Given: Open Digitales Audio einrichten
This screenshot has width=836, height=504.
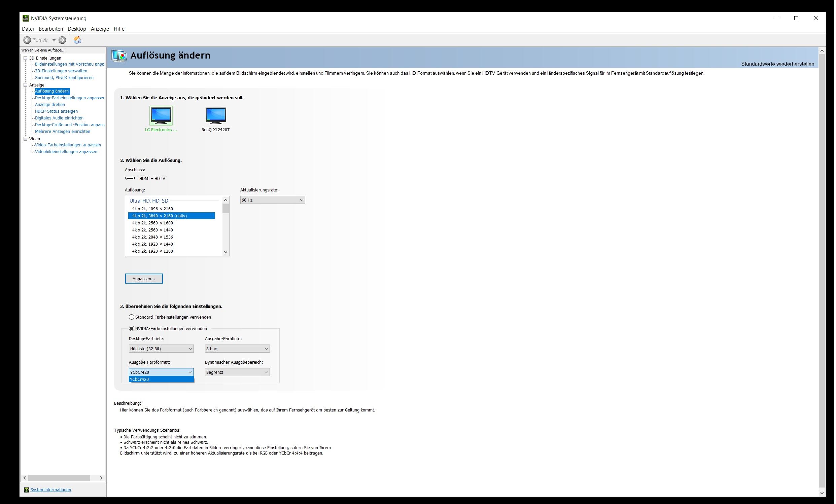Looking at the screenshot, I should coord(59,118).
